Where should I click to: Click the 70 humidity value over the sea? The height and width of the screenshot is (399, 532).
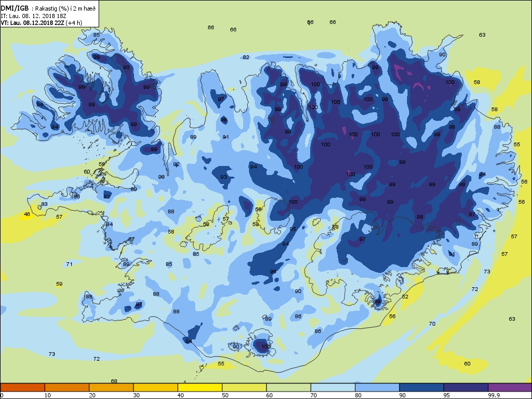pyautogui.click(x=432, y=323)
